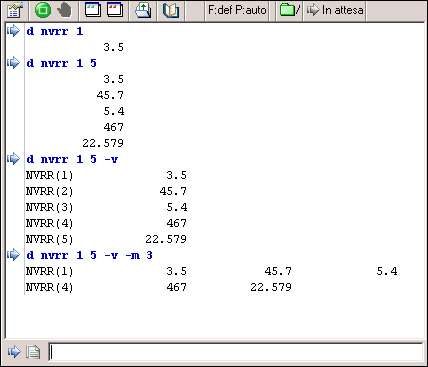Open the book help icon
This screenshot has width=428, height=367.
click(x=171, y=10)
